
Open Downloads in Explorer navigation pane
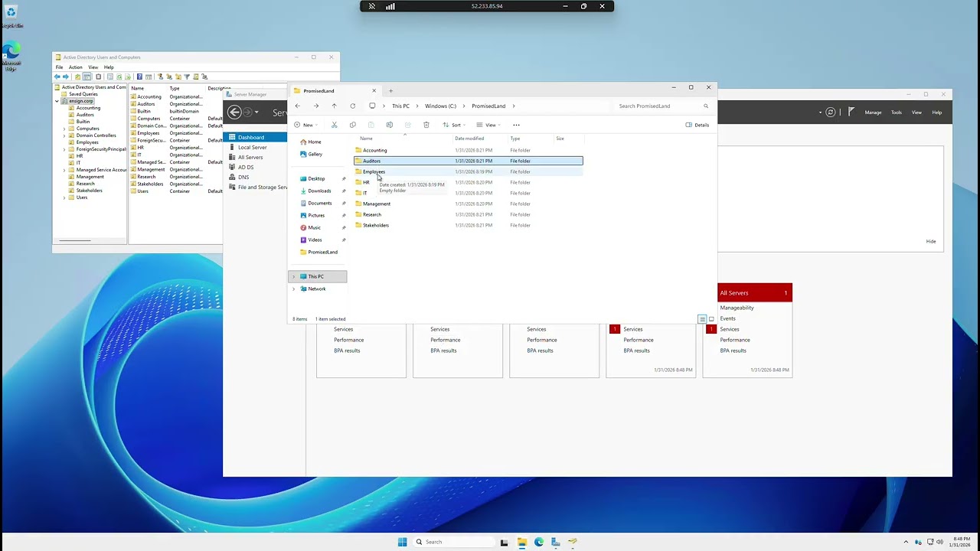pyautogui.click(x=319, y=191)
